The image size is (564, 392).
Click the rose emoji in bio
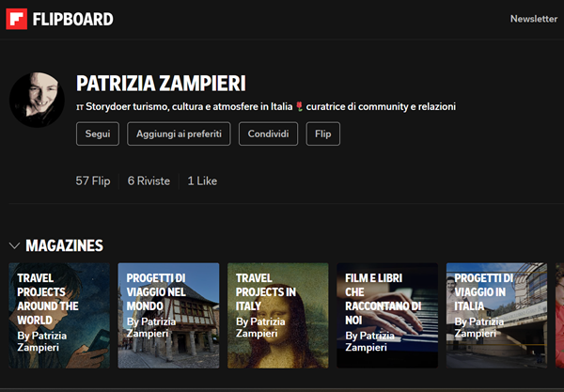click(299, 106)
